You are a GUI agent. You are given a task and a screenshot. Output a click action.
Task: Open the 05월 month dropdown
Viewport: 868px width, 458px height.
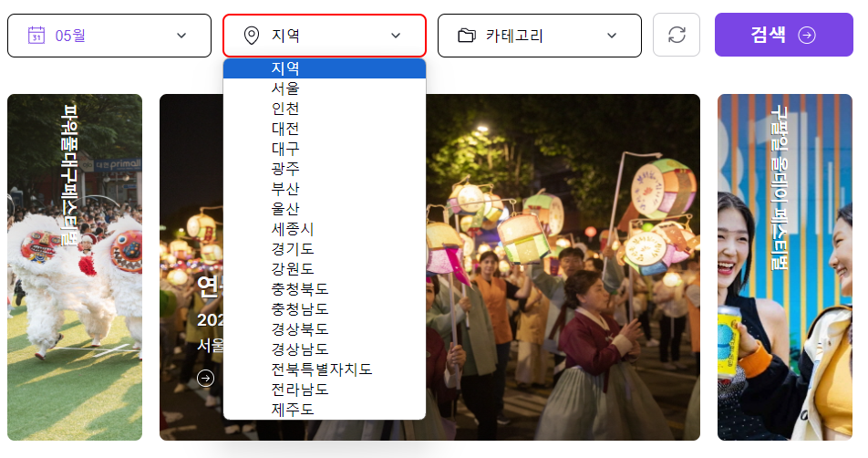point(109,36)
